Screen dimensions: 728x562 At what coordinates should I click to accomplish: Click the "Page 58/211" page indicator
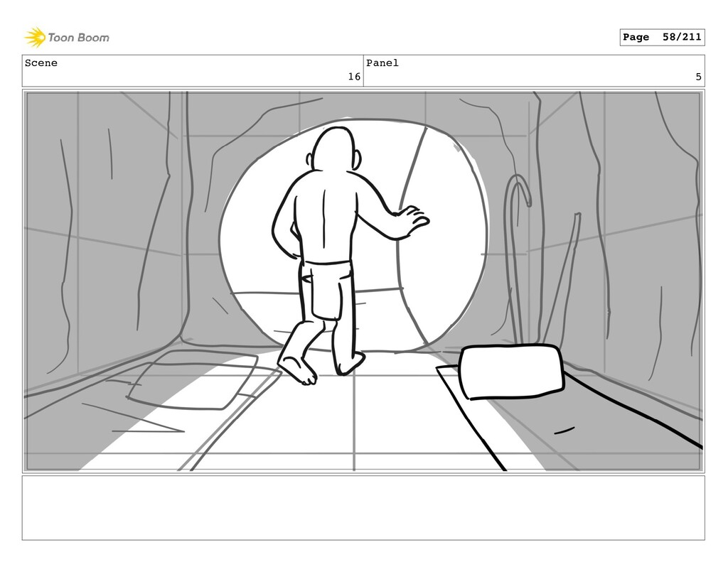tap(662, 37)
